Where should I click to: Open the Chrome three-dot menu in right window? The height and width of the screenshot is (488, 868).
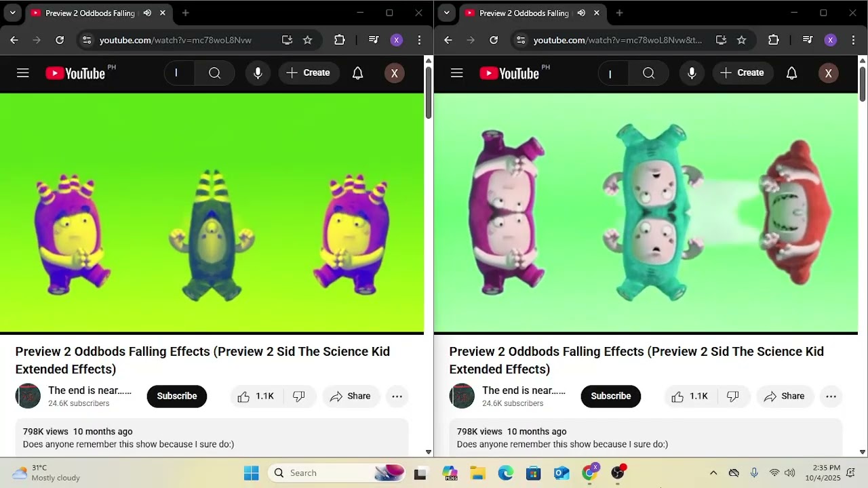point(854,40)
